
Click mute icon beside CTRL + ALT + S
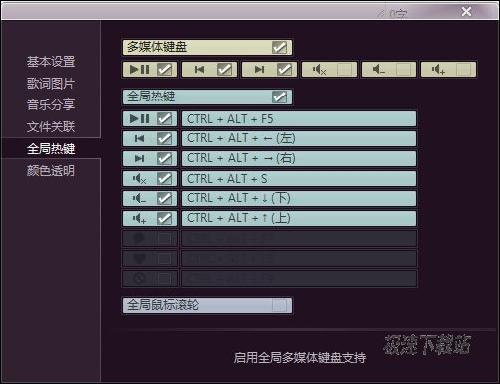tap(139, 179)
